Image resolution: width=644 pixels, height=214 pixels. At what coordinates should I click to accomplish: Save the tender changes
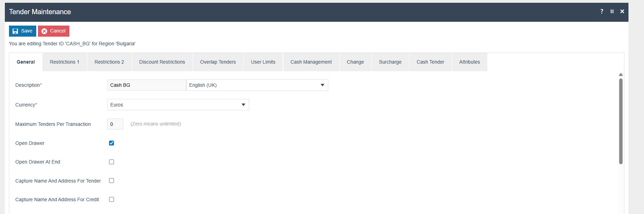pos(22,31)
